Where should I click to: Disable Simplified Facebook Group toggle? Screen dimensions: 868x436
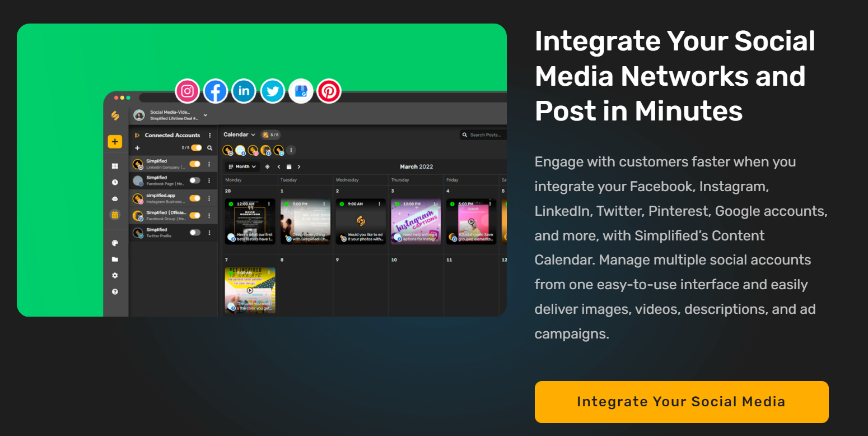tap(195, 215)
